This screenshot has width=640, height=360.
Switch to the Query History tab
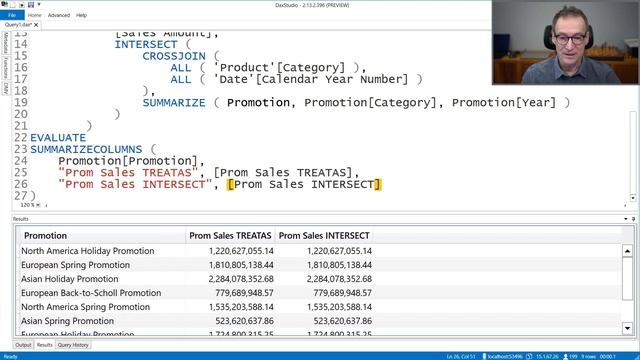point(73,345)
